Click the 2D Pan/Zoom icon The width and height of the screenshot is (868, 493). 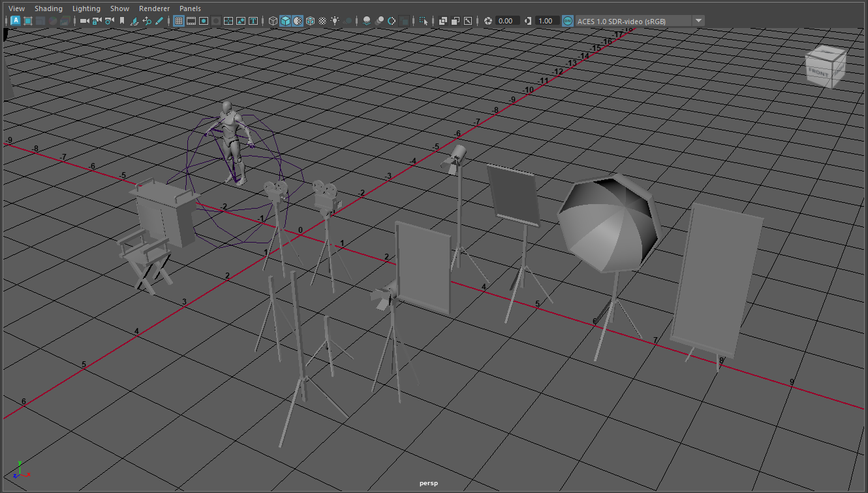click(x=147, y=21)
